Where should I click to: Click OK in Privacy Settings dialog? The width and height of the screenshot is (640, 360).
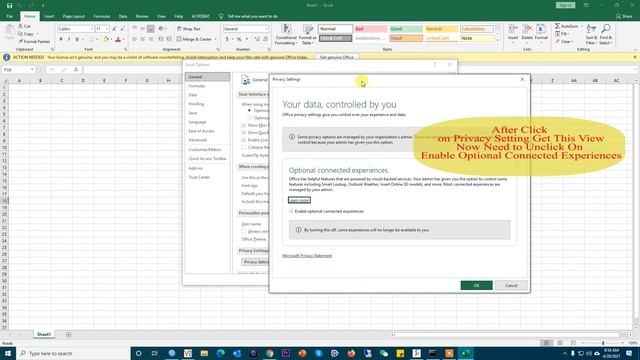click(476, 285)
